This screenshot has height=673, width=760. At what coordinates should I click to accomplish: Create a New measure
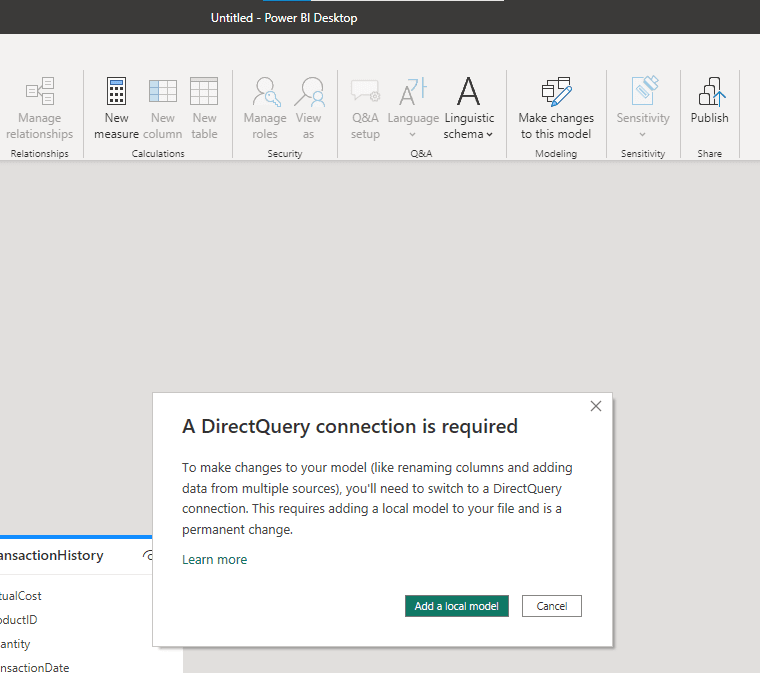(116, 108)
